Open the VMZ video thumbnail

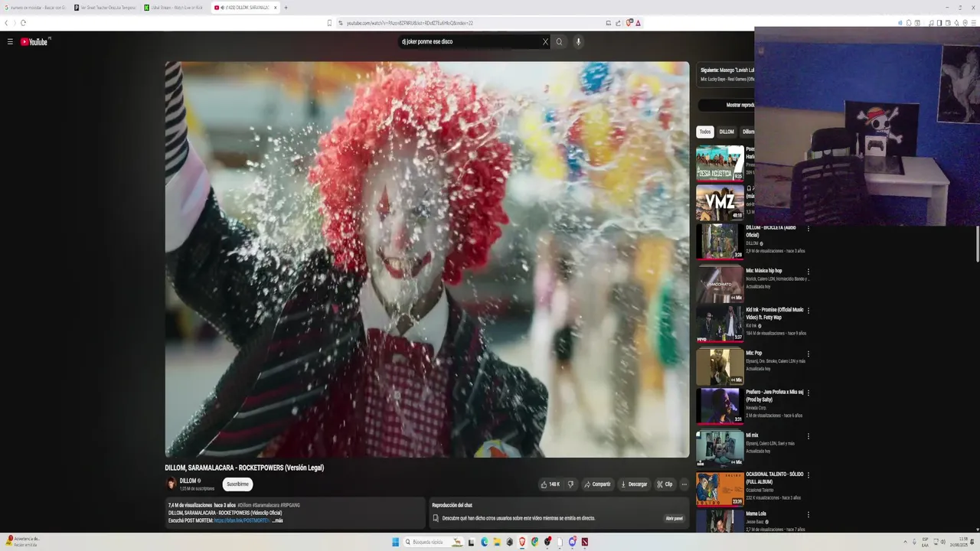720,202
